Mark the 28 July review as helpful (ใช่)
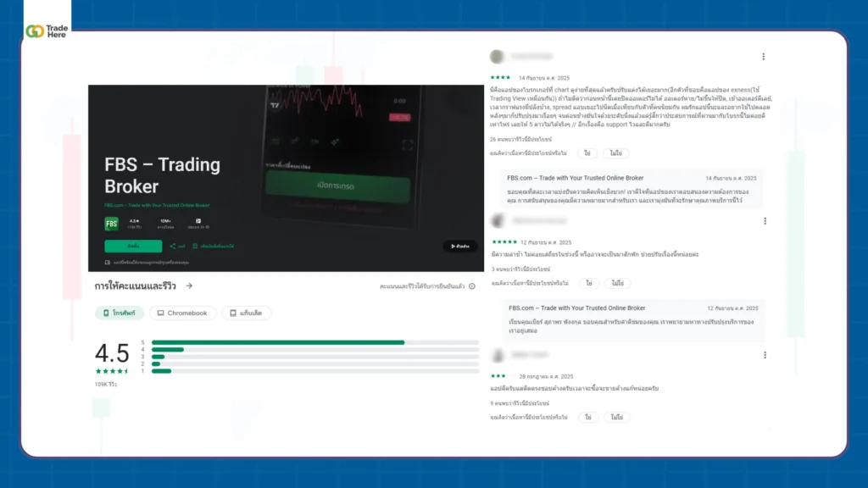This screenshot has height=488, width=868. tap(587, 418)
